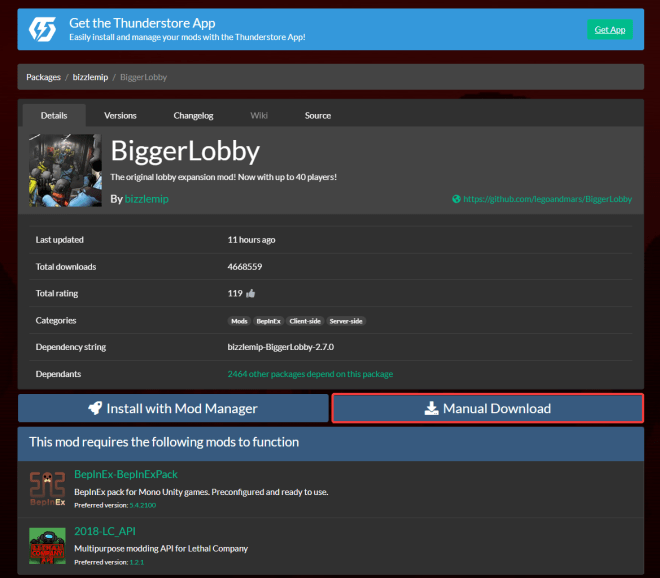Select the Wiki tab
This screenshot has width=660, height=578.
[x=259, y=115]
